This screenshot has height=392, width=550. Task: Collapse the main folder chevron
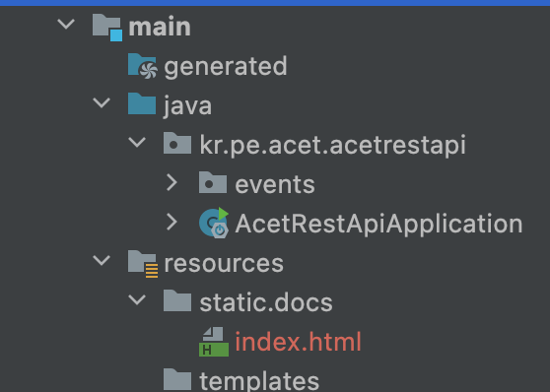point(66,25)
